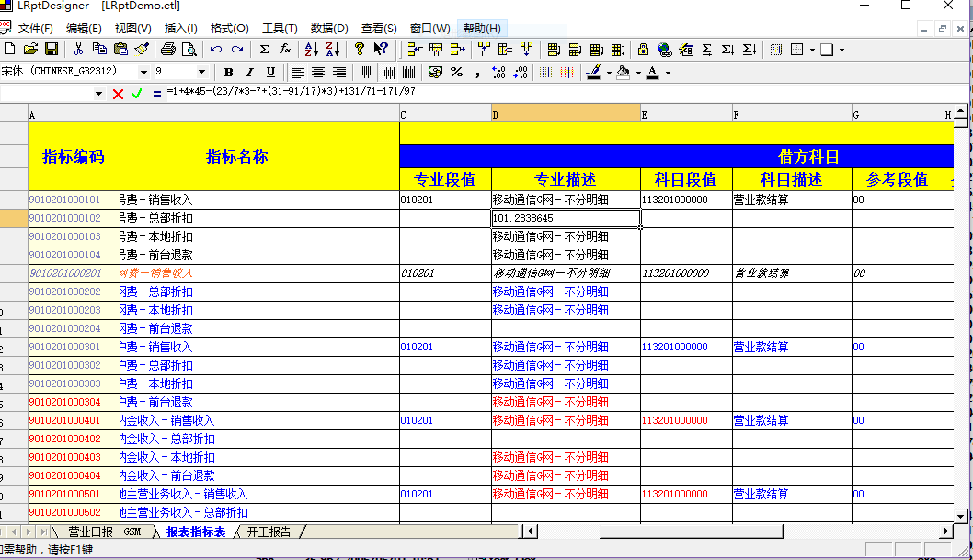Screen dimensions: 973x560
Task: Select column D header
Action: click(566, 114)
